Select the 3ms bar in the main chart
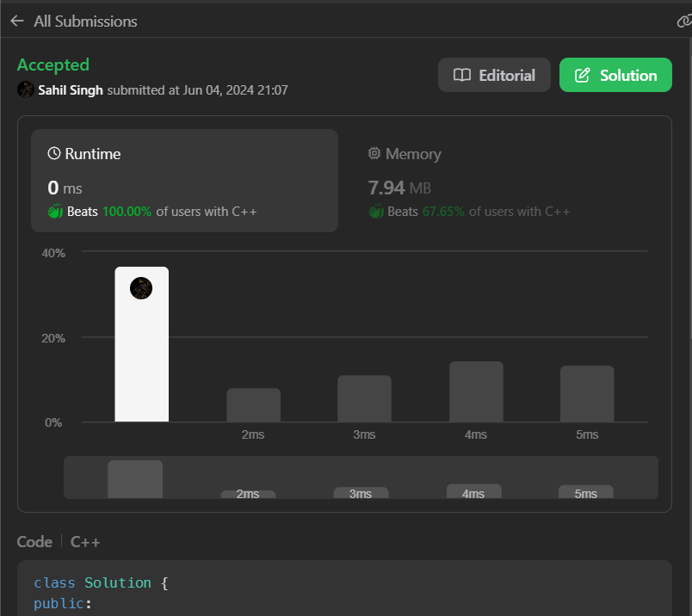This screenshot has height=616, width=692. (364, 398)
